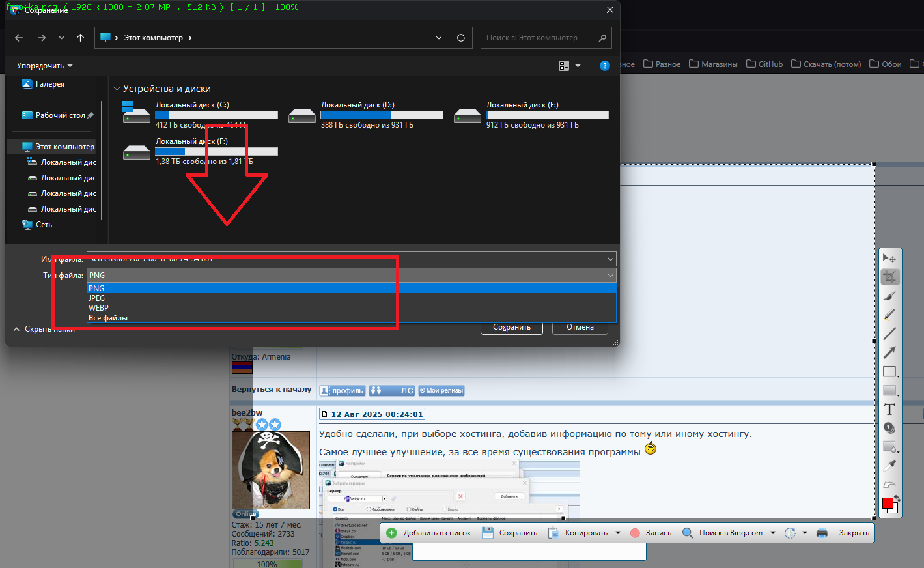Image resolution: width=924 pixels, height=568 pixels.
Task: Click the Отмена button
Action: coord(580,327)
